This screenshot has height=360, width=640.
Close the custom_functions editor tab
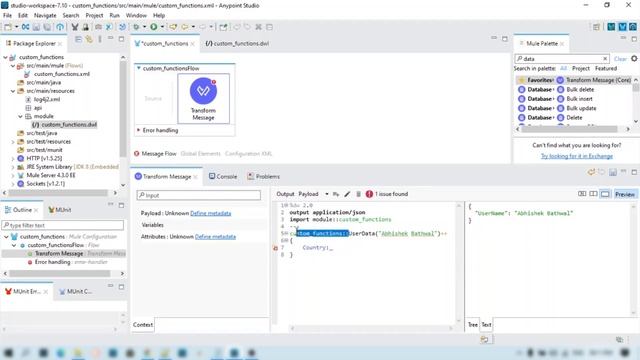(x=193, y=43)
